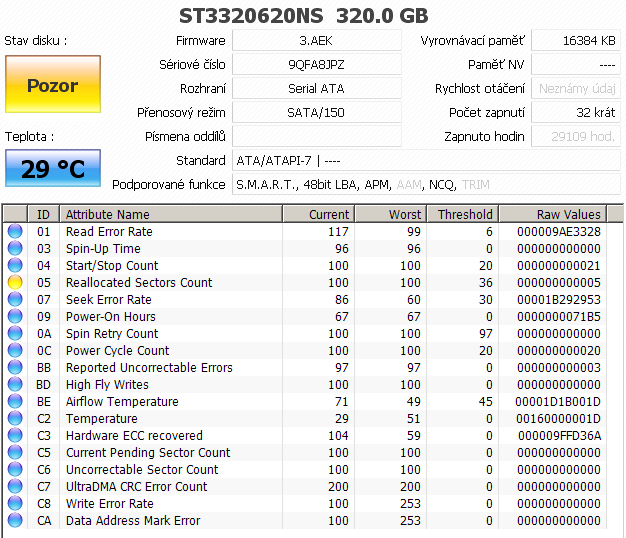Click the yellow icon for Reallocated Sectors Count
The height and width of the screenshot is (538, 626).
(15, 283)
